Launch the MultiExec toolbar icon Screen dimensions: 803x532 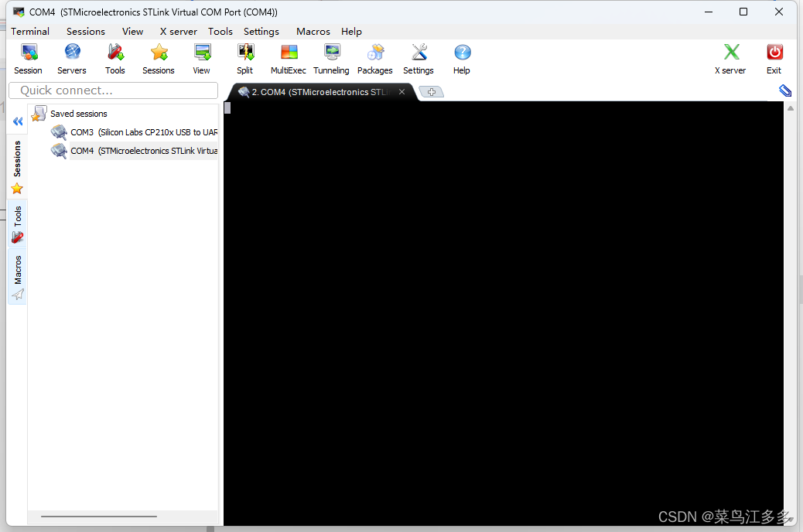[x=289, y=59]
